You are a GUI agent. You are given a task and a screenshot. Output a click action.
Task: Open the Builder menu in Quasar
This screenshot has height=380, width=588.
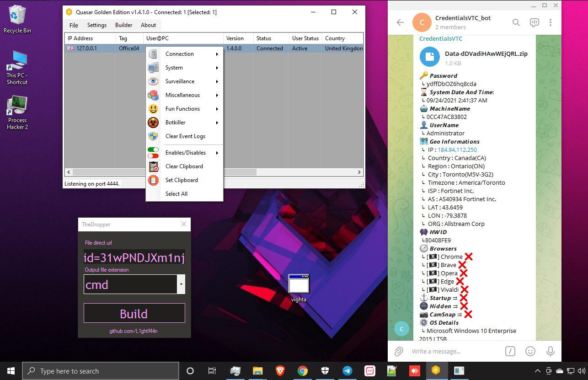(x=123, y=25)
